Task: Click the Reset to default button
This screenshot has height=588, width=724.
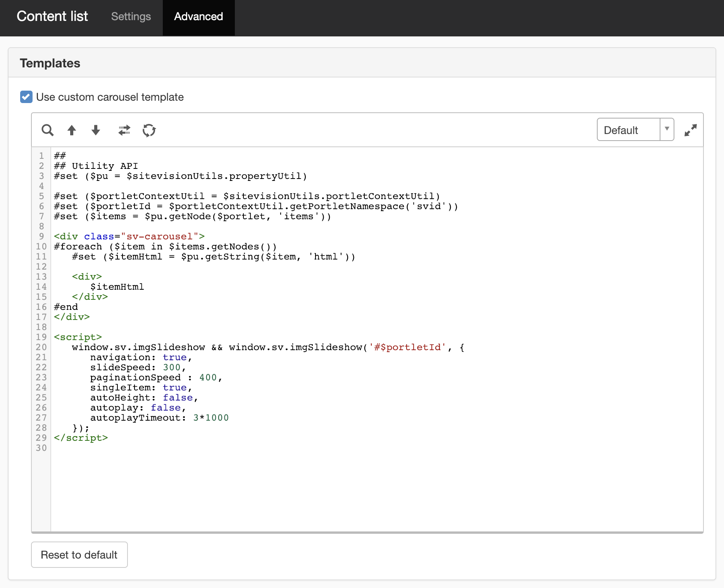Action: tap(79, 555)
